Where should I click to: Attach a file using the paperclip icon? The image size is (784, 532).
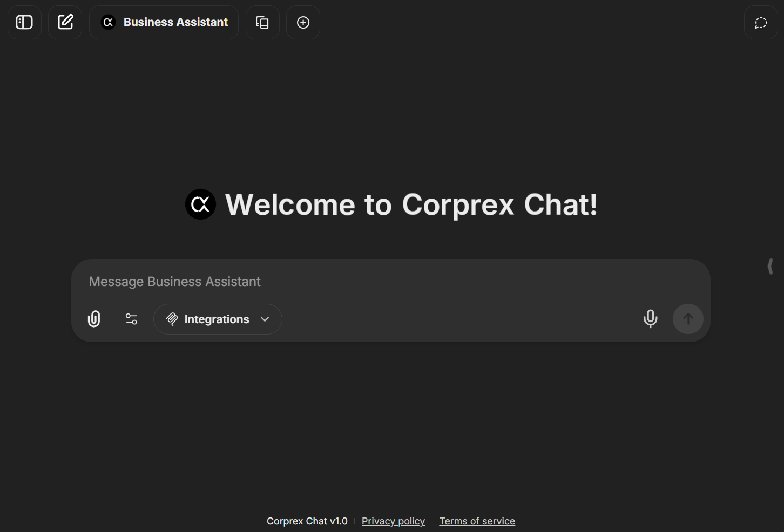point(94,319)
